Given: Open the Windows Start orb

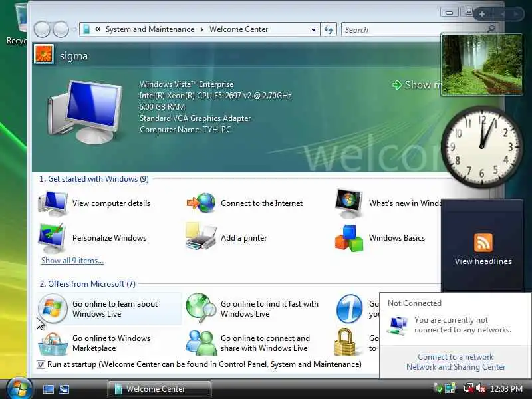Looking at the screenshot, I should pos(19,389).
